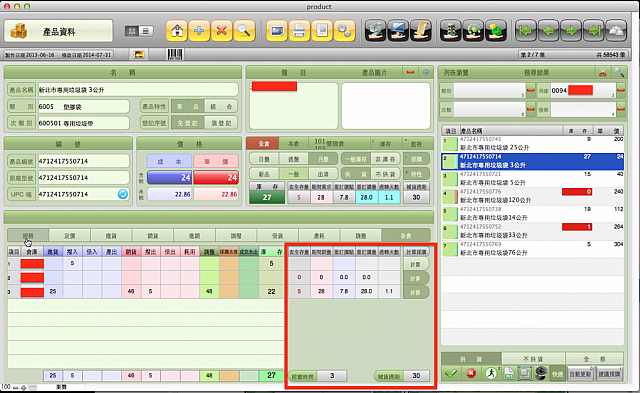Delete record using the red X toolbar icon
The width and height of the screenshot is (640, 393).
coord(222,31)
